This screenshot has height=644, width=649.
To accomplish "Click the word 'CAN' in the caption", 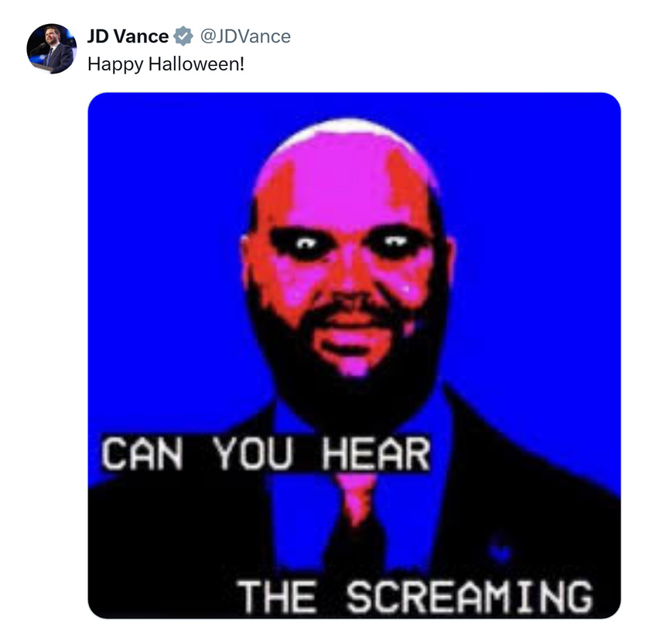I will (x=142, y=454).
